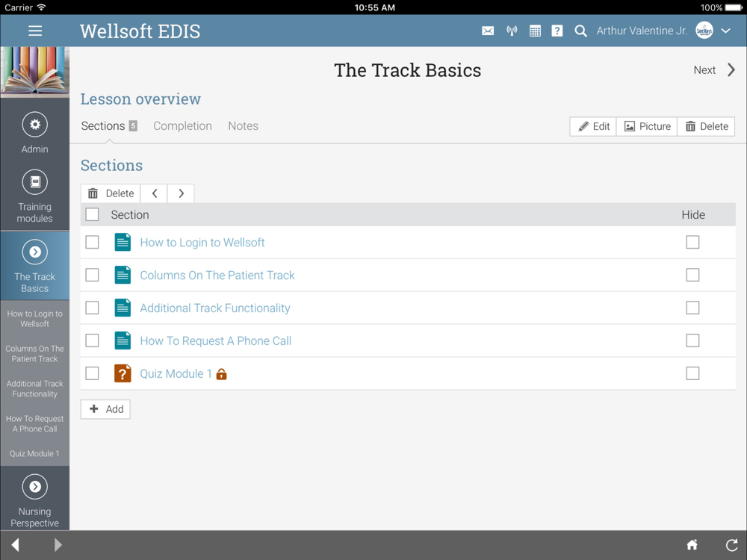
Task: Click the quiz question mark icon
Action: pos(123,374)
